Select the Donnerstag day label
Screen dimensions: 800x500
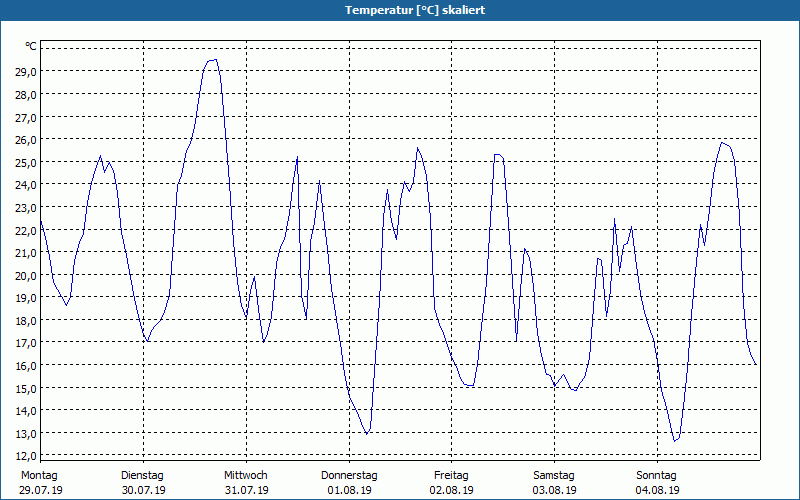pos(349,476)
